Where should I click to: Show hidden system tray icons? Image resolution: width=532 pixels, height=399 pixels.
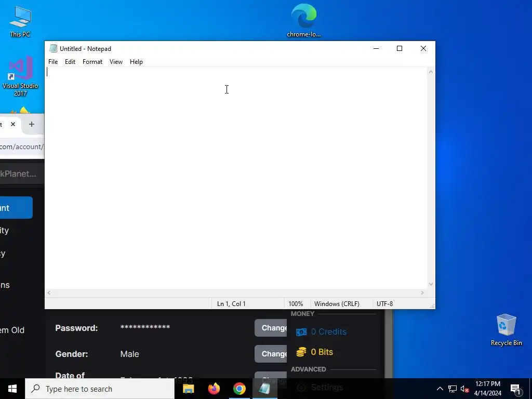tap(440, 389)
